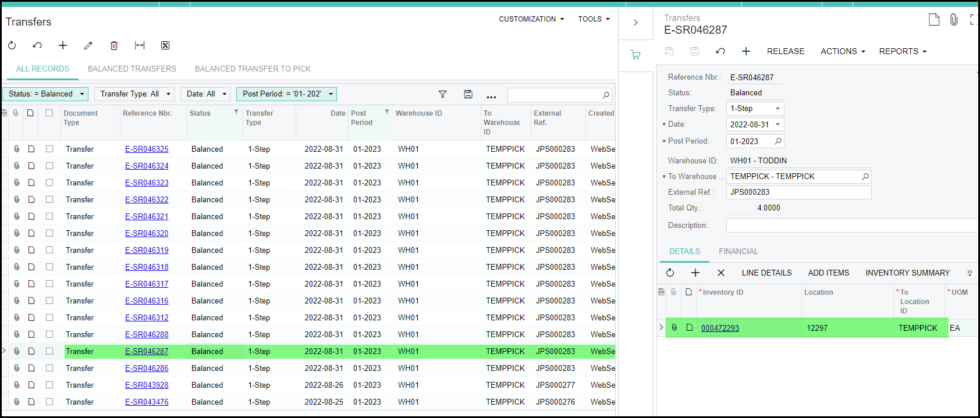Add a new transfer record with plus icon

(x=63, y=45)
